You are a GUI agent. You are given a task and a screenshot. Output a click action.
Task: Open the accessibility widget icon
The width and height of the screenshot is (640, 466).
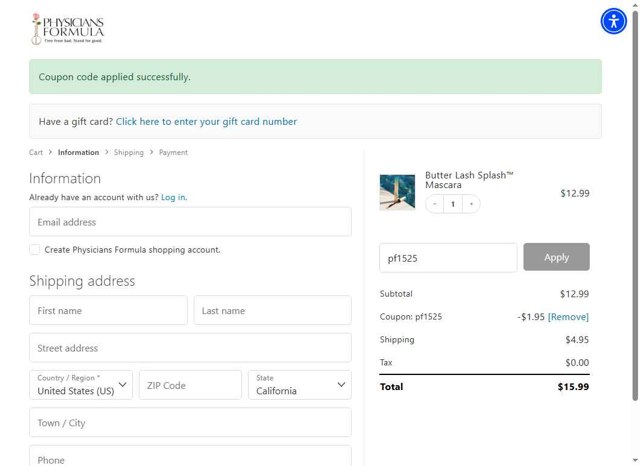point(613,21)
